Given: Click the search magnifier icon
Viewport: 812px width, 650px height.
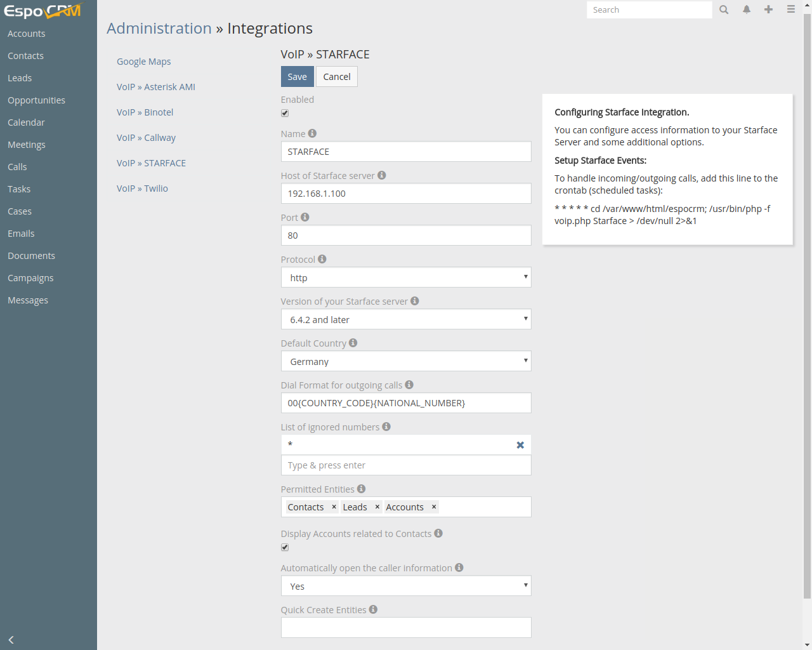Looking at the screenshot, I should pos(724,10).
